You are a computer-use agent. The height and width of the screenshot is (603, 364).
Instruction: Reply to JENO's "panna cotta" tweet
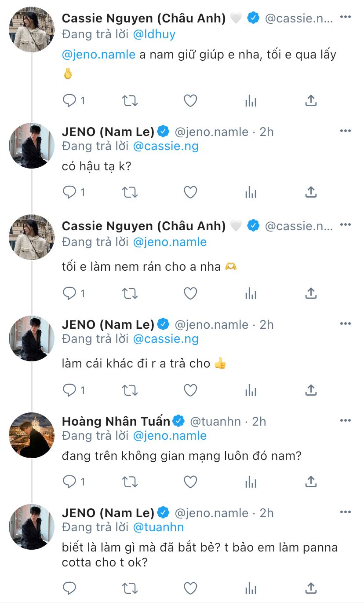[x=70, y=588]
